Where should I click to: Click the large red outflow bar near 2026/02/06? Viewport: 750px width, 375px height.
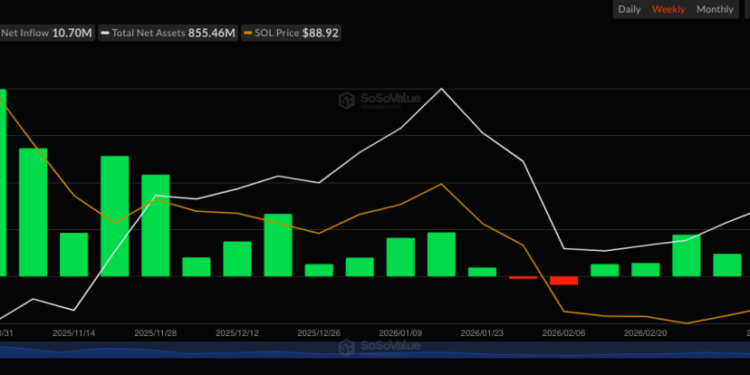pyautogui.click(x=564, y=280)
